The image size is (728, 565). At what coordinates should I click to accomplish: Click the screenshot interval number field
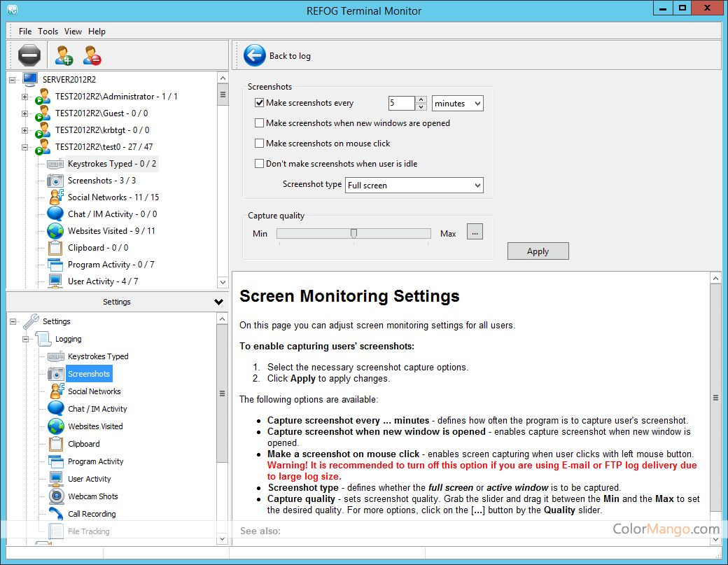pos(401,103)
